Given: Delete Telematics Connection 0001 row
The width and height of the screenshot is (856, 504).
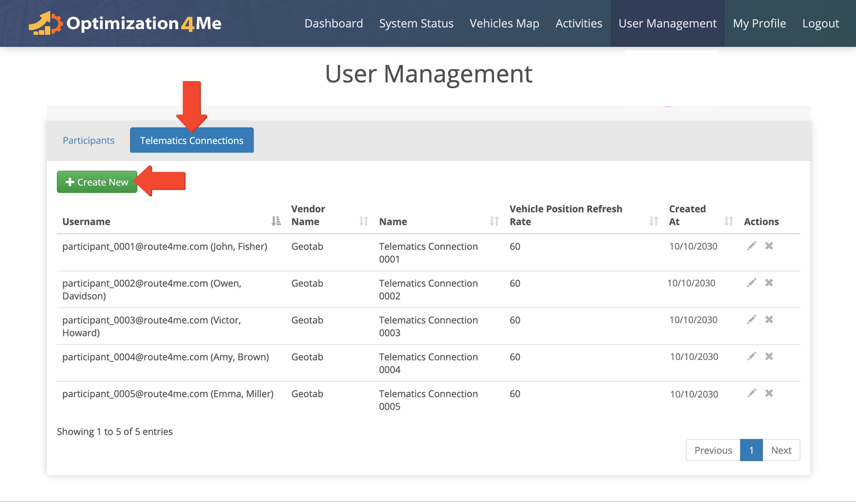Looking at the screenshot, I should [x=769, y=246].
